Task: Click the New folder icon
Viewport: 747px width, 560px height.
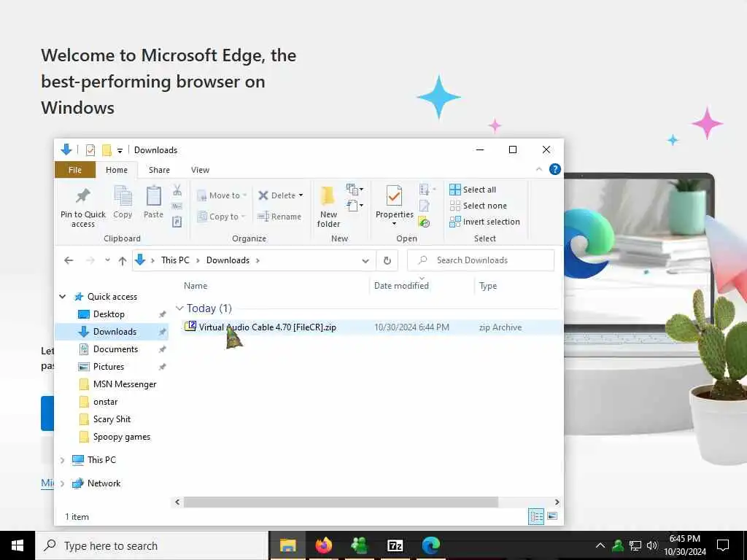Action: [328, 195]
